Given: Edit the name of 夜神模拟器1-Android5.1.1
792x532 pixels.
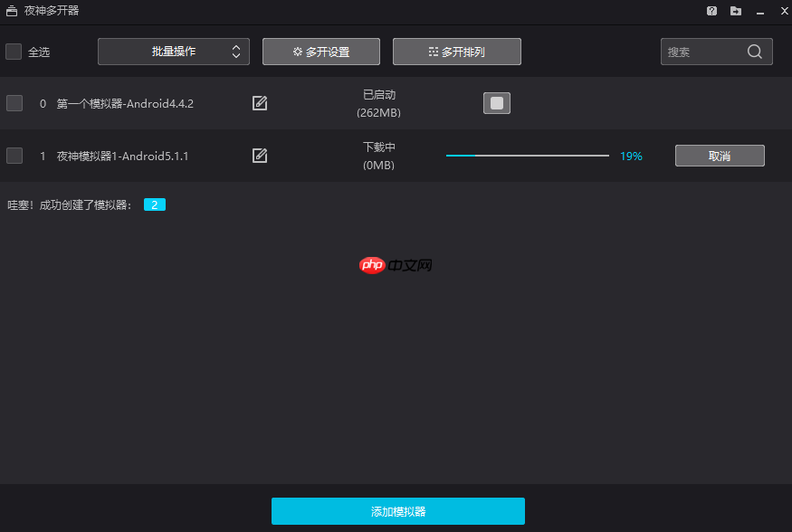Looking at the screenshot, I should click(x=260, y=156).
